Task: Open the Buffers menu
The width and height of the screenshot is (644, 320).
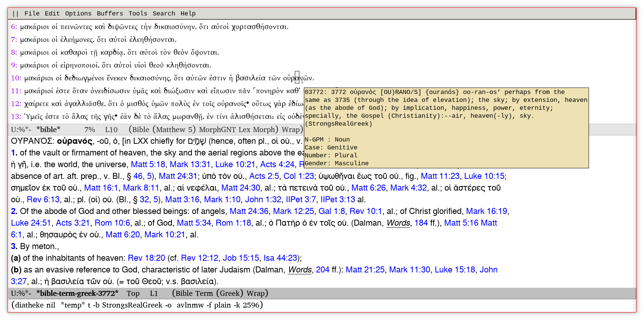Action: click(110, 14)
